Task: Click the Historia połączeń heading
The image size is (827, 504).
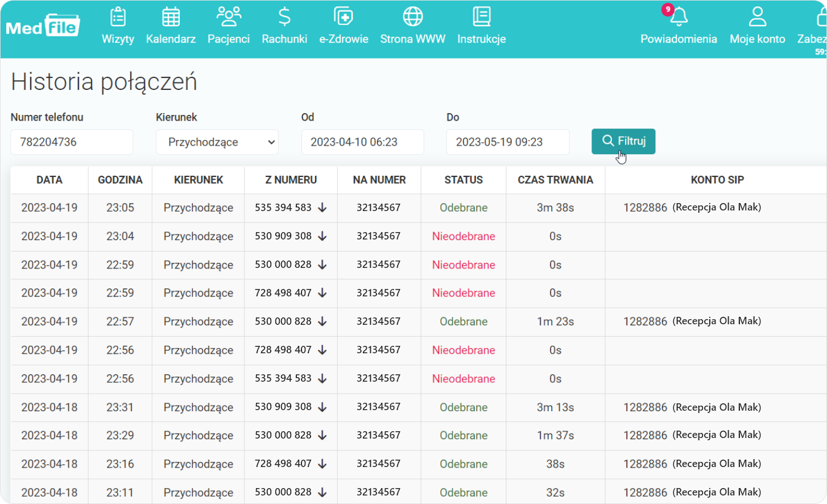Action: [104, 82]
